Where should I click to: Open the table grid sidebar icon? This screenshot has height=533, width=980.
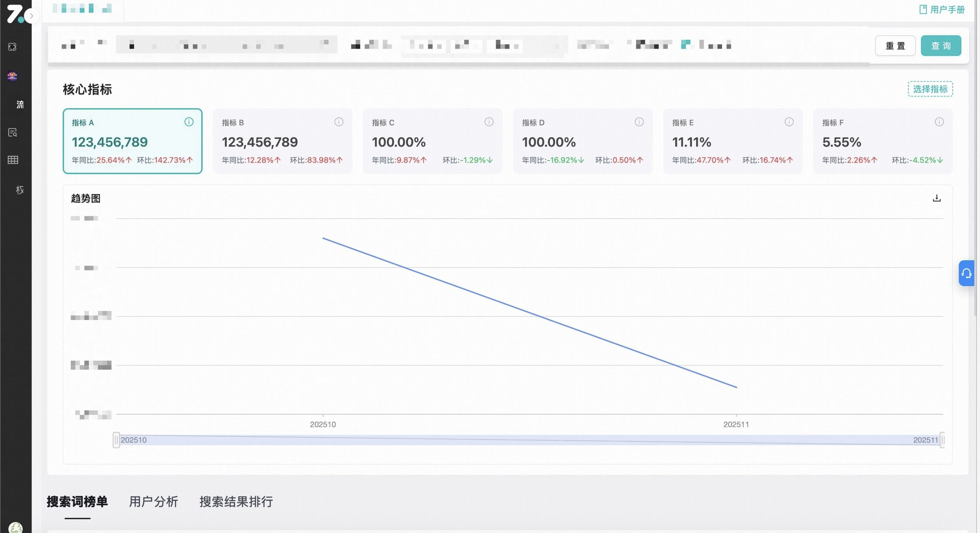coord(13,160)
